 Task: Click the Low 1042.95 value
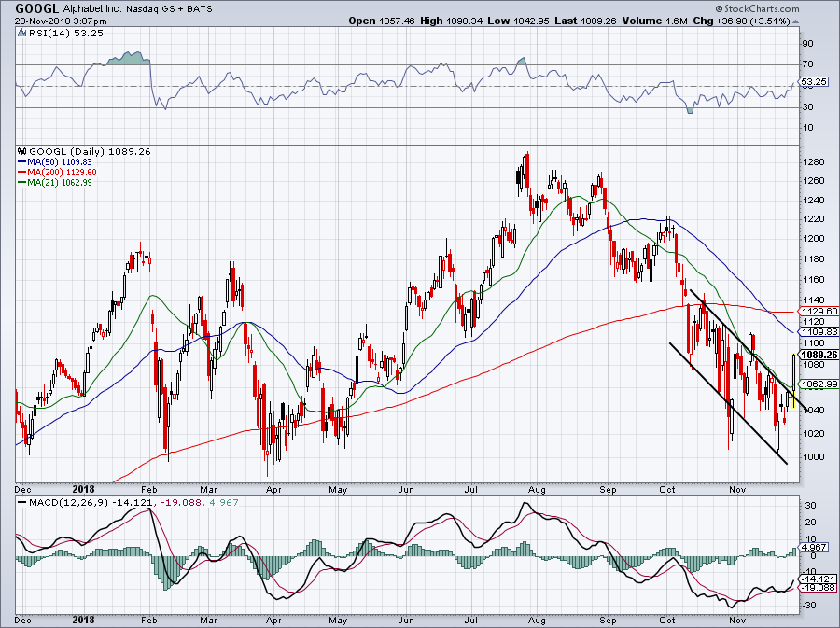pyautogui.click(x=519, y=21)
